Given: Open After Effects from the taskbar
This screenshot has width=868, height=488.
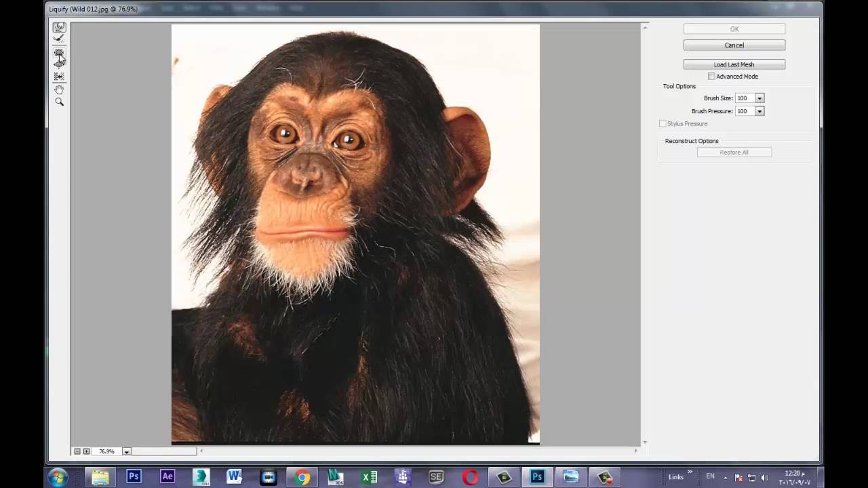Looking at the screenshot, I should pyautogui.click(x=167, y=477).
